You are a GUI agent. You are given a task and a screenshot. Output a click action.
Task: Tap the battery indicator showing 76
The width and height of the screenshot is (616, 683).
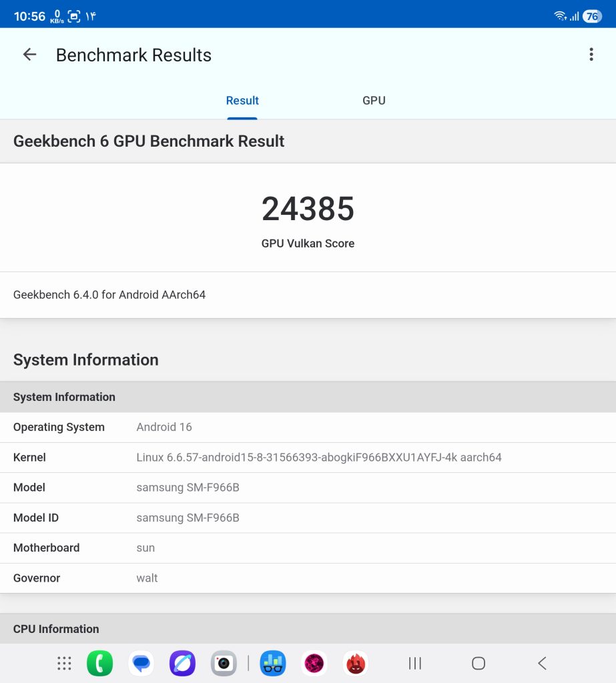(592, 16)
